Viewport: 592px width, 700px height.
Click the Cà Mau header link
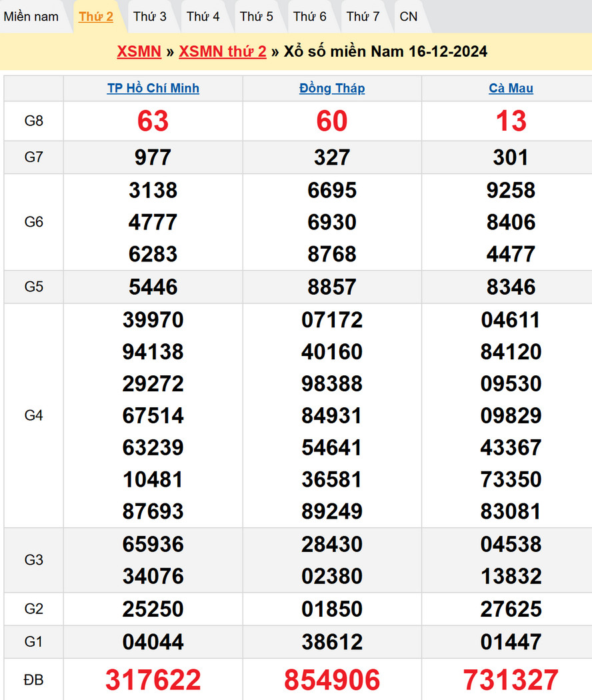[x=511, y=88]
